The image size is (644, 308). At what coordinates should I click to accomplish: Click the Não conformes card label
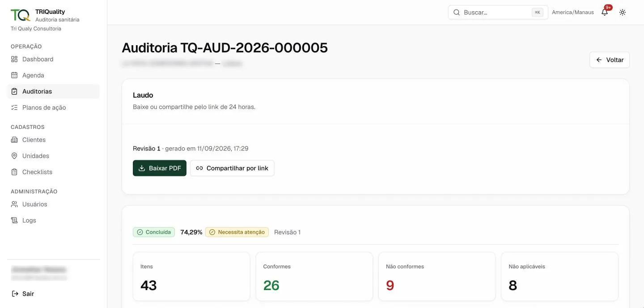[405, 266]
